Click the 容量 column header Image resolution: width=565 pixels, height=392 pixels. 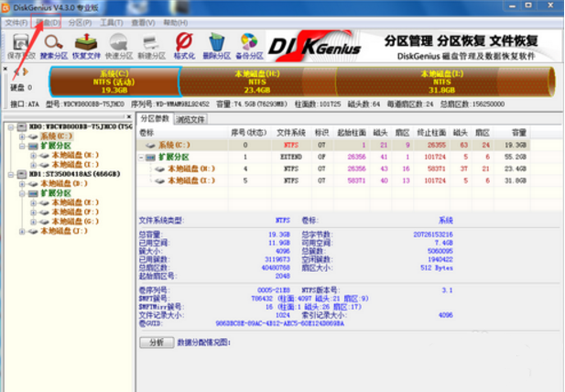coord(512,133)
